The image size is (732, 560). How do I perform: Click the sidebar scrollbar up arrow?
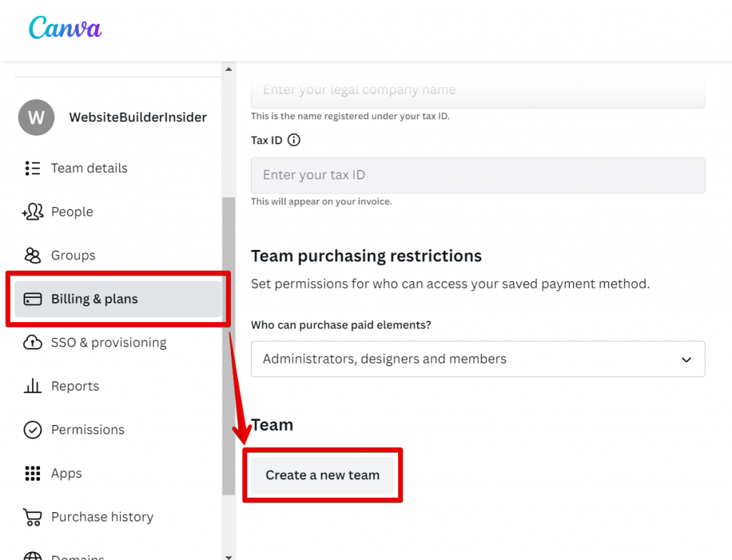[229, 69]
